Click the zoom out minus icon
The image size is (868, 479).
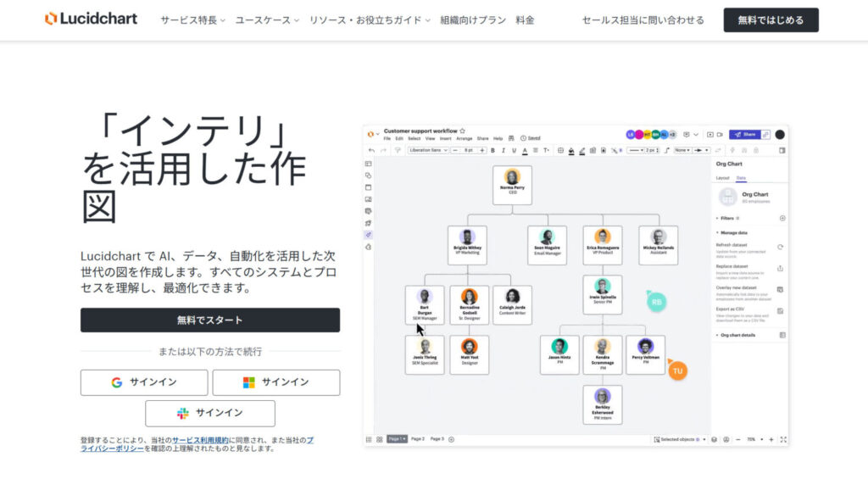738,440
